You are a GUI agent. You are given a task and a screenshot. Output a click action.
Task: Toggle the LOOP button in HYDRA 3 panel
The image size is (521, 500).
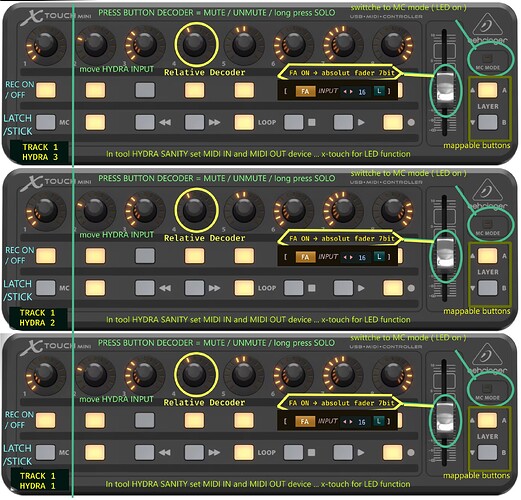pyautogui.click(x=244, y=122)
